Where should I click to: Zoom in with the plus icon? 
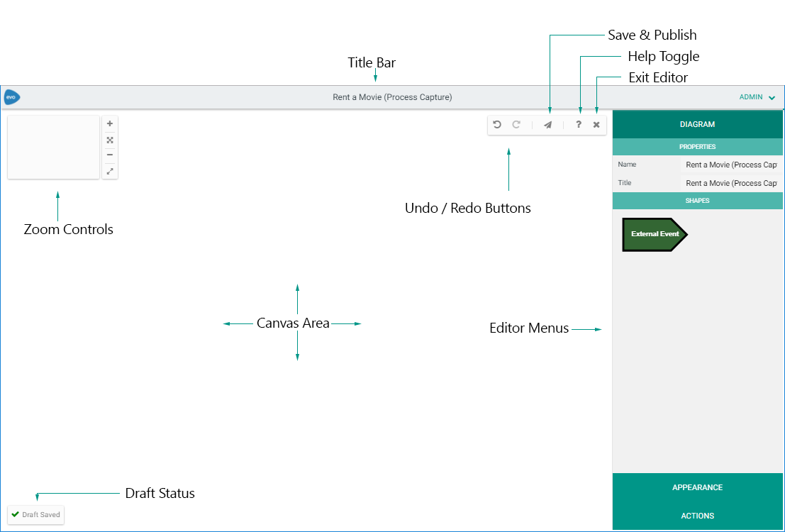pos(110,123)
